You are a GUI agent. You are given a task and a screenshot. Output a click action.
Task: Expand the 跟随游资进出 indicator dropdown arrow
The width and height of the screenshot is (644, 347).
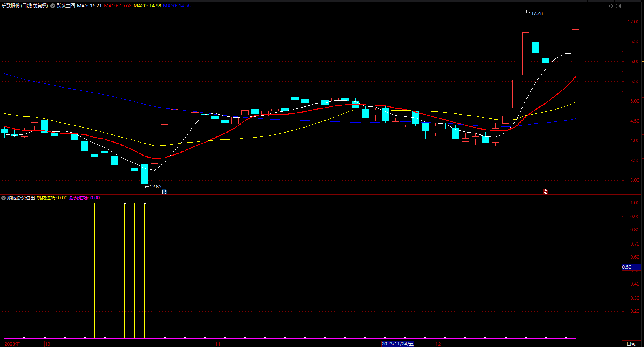pyautogui.click(x=3, y=198)
